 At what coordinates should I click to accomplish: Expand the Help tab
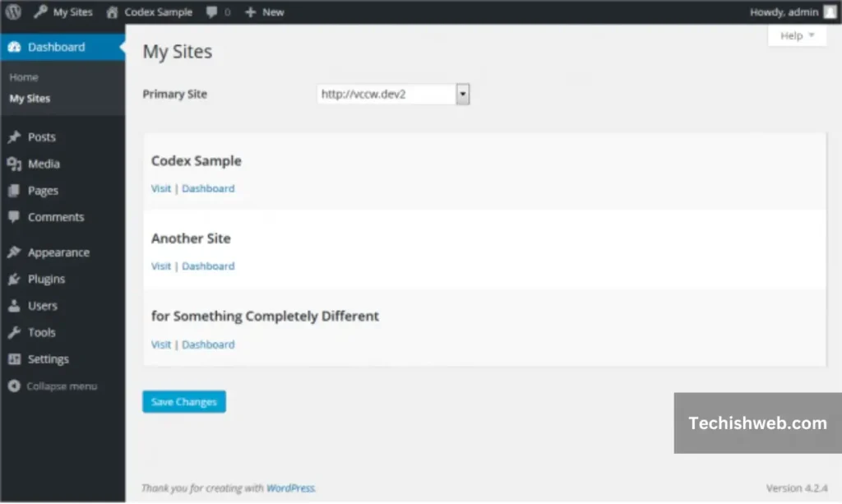(797, 35)
